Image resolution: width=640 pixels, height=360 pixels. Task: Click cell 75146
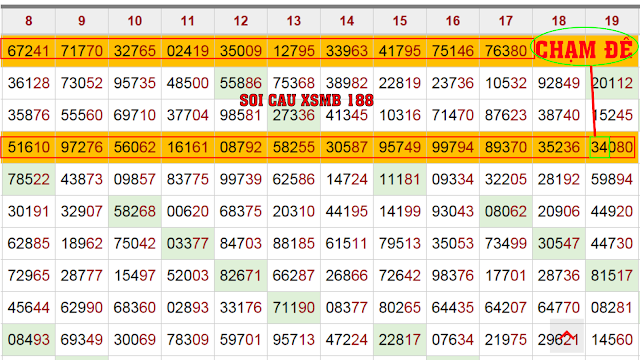pyautogui.click(x=453, y=51)
